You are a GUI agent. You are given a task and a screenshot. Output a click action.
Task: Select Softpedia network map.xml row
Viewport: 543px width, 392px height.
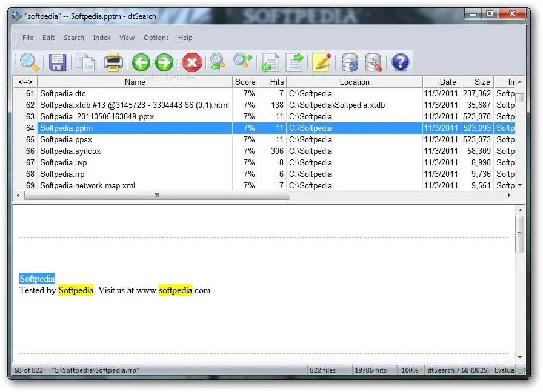coord(264,185)
